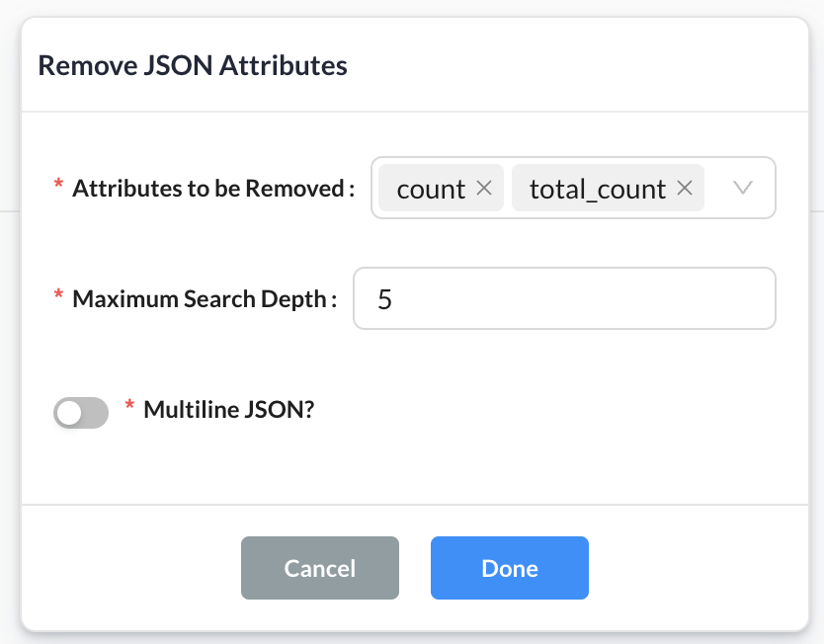Click the Remove JSON Attributes dialog title
824x644 pixels.
click(193, 66)
